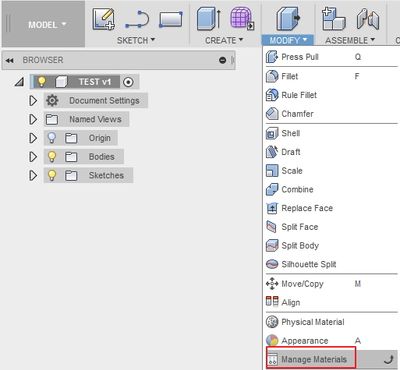The width and height of the screenshot is (400, 370).
Task: Select Document Settings label in browser
Action: [x=104, y=100]
